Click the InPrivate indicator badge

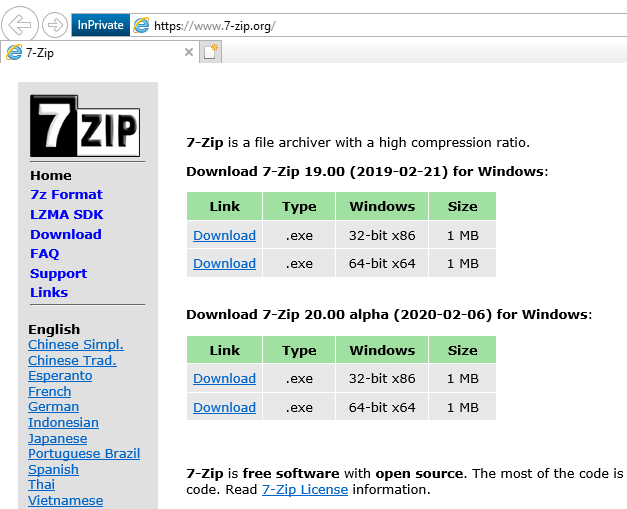click(100, 25)
